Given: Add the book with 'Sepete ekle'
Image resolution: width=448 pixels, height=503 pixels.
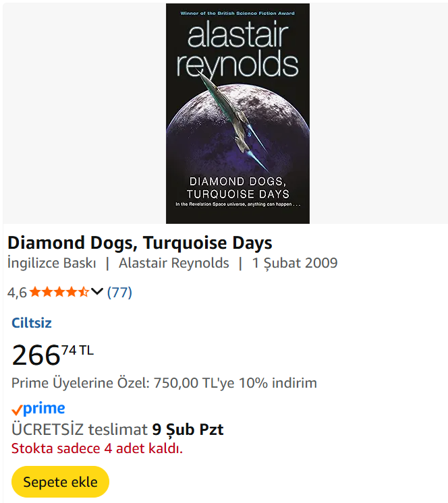Looking at the screenshot, I should coord(60,482).
